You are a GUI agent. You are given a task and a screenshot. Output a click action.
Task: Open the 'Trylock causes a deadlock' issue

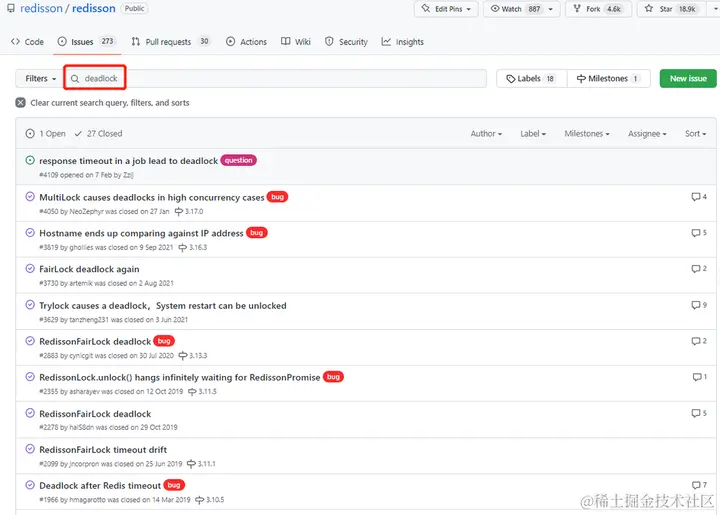[163, 306]
